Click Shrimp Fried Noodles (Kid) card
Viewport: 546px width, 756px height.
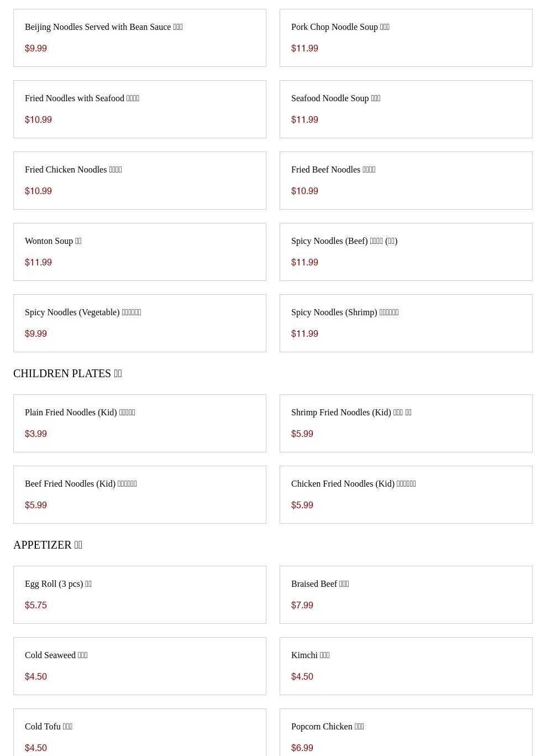click(x=406, y=423)
